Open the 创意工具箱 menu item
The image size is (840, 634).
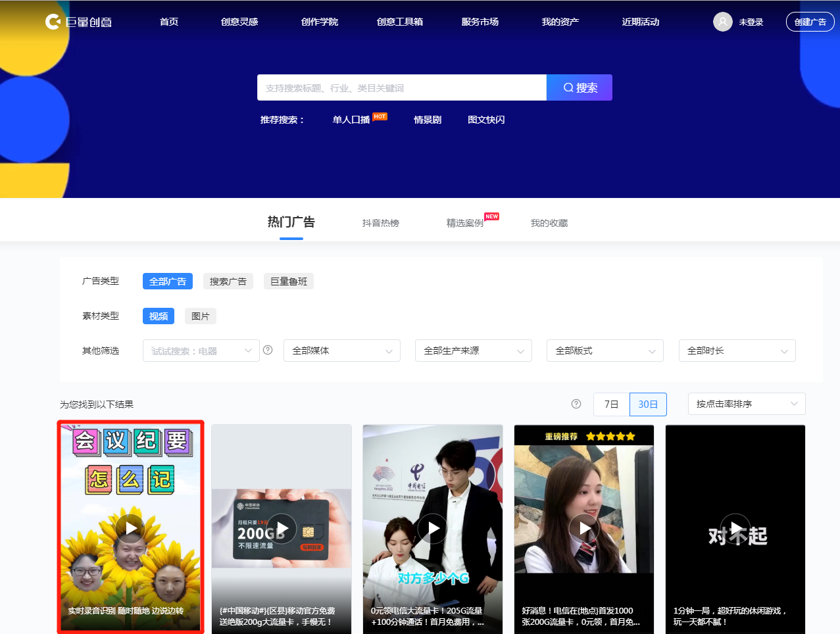tap(399, 22)
